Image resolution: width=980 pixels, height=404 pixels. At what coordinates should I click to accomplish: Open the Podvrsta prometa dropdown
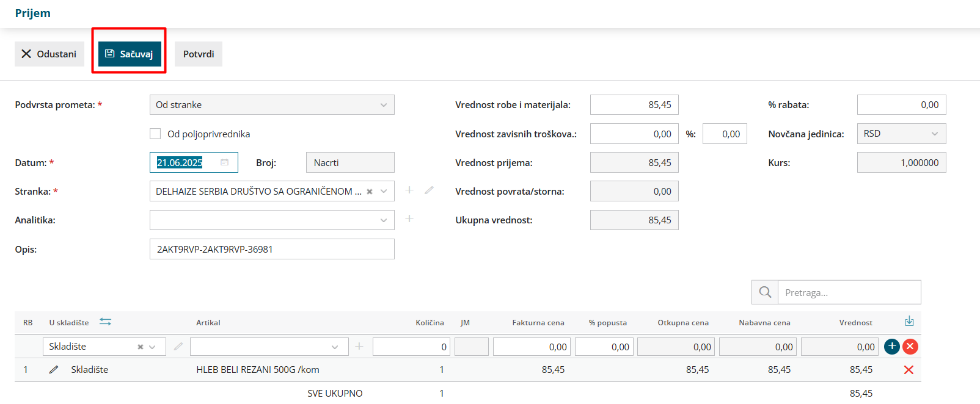tap(272, 105)
